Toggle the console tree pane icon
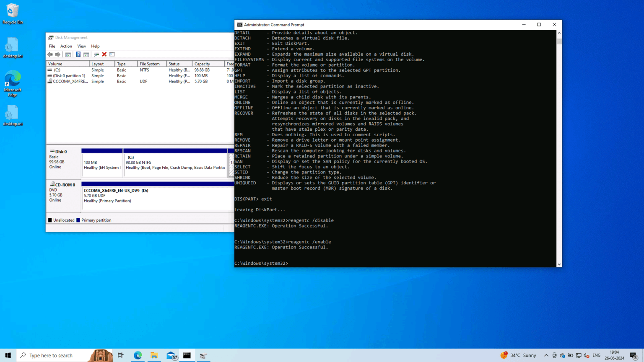The width and height of the screenshot is (644, 362). pos(68,54)
